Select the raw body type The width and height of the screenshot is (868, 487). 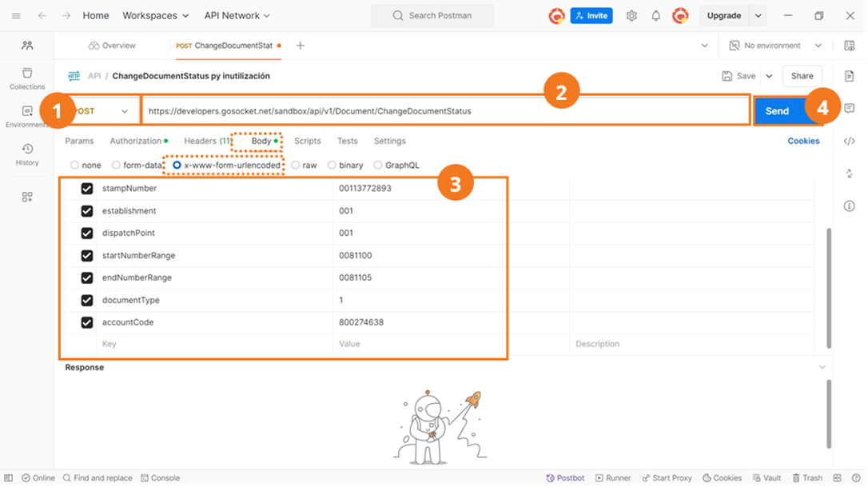tap(296, 165)
